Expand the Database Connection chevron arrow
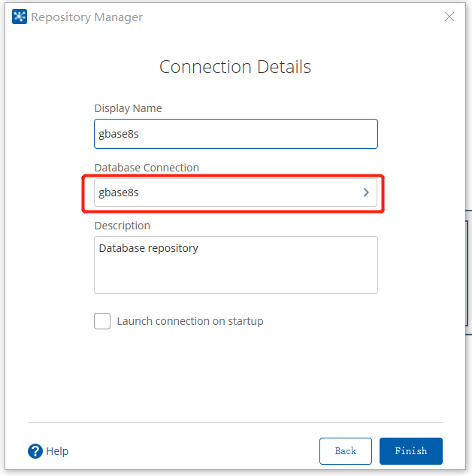The image size is (472, 476). 366,193
